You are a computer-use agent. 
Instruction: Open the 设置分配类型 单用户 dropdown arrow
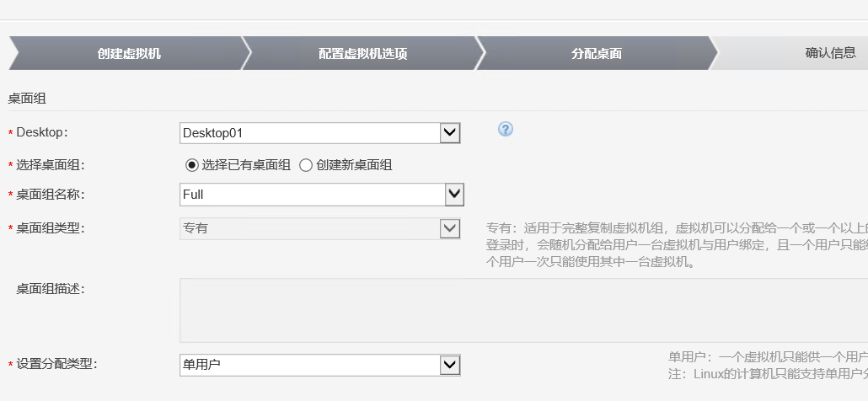pos(451,365)
